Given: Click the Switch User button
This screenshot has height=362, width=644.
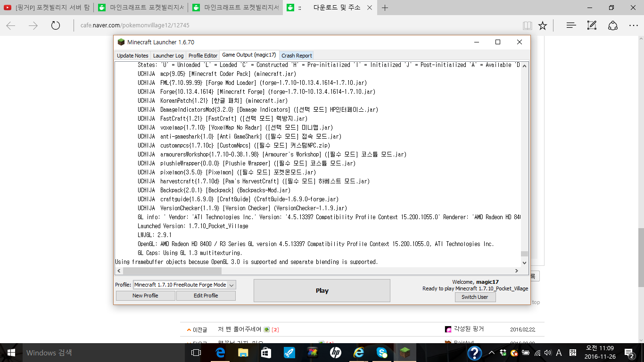Looking at the screenshot, I should click(475, 297).
